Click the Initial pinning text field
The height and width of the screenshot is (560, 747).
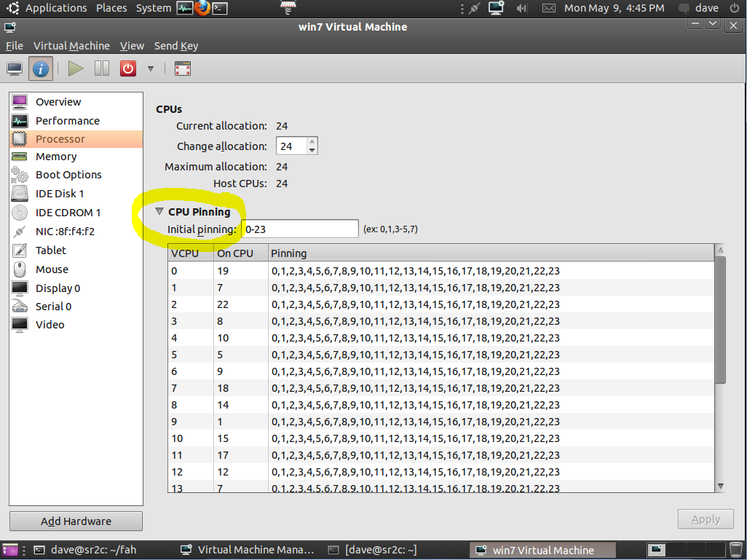pyautogui.click(x=300, y=229)
